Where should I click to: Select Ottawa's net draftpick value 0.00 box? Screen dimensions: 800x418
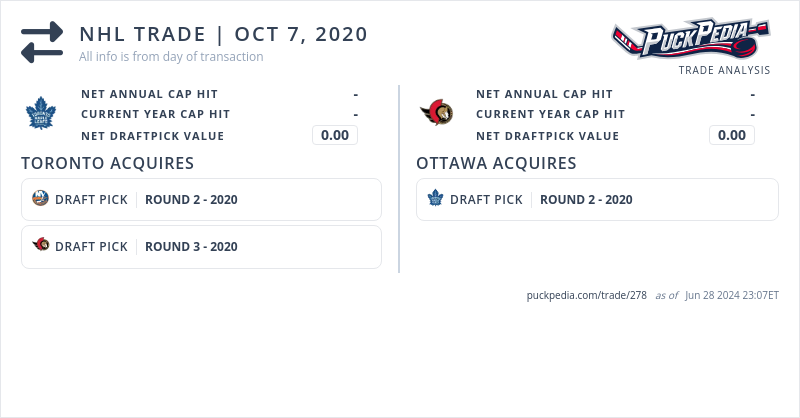point(732,135)
